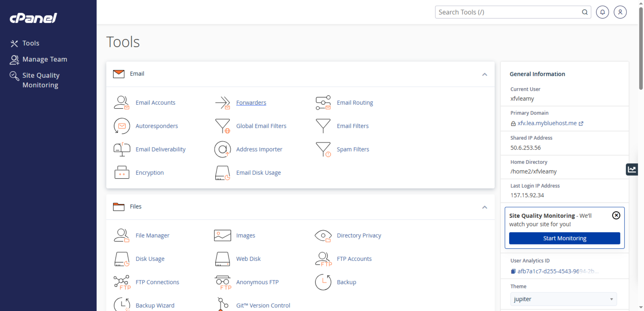The height and width of the screenshot is (311, 644).
Task: Open the Email Routing tool
Action: pos(355,103)
